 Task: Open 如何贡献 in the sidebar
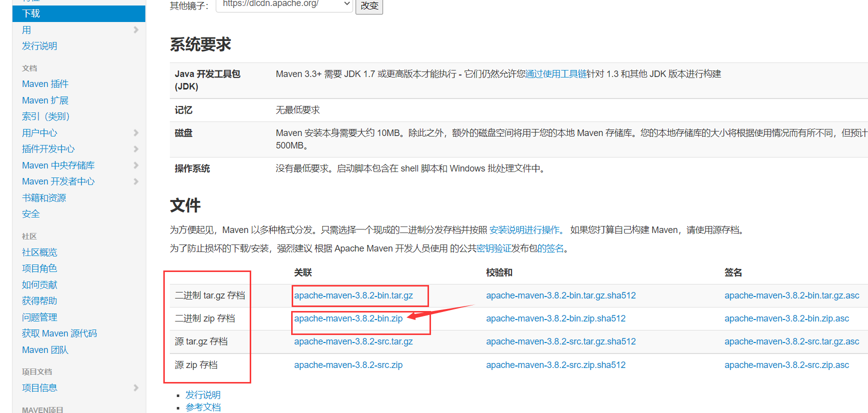39,285
